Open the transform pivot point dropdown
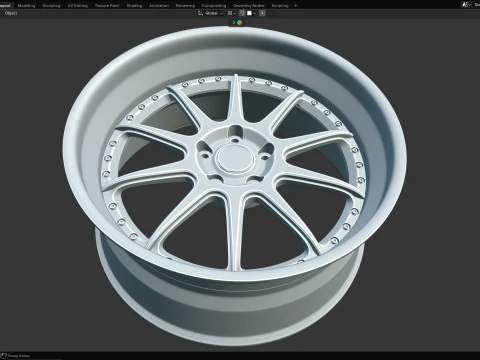This screenshot has width=480, height=360. pyautogui.click(x=232, y=13)
